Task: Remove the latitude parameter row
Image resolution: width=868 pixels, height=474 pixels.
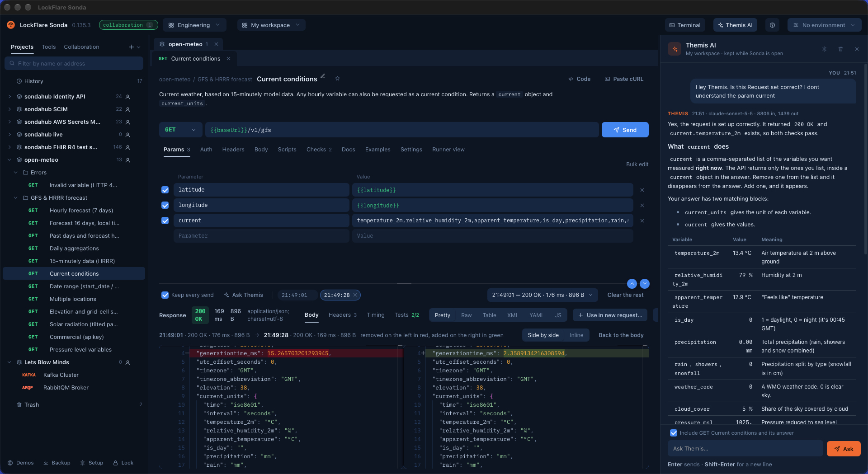Action: (x=642, y=190)
